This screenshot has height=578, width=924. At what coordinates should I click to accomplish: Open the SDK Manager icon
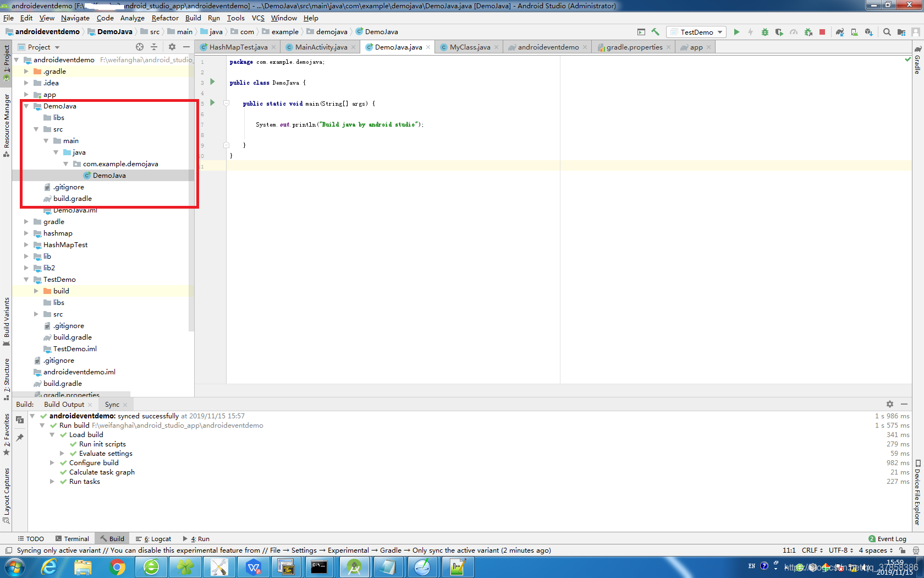(x=869, y=32)
